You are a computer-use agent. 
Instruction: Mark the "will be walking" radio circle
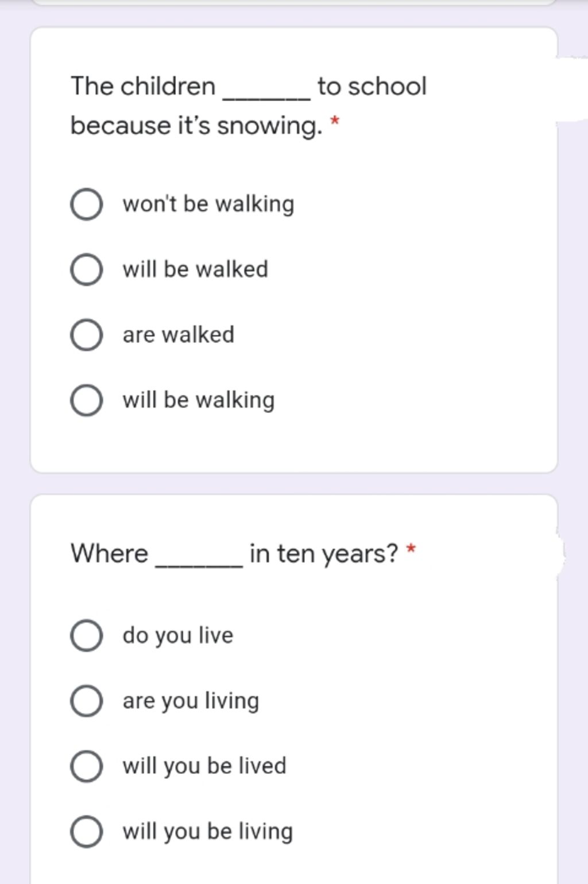coord(87,400)
